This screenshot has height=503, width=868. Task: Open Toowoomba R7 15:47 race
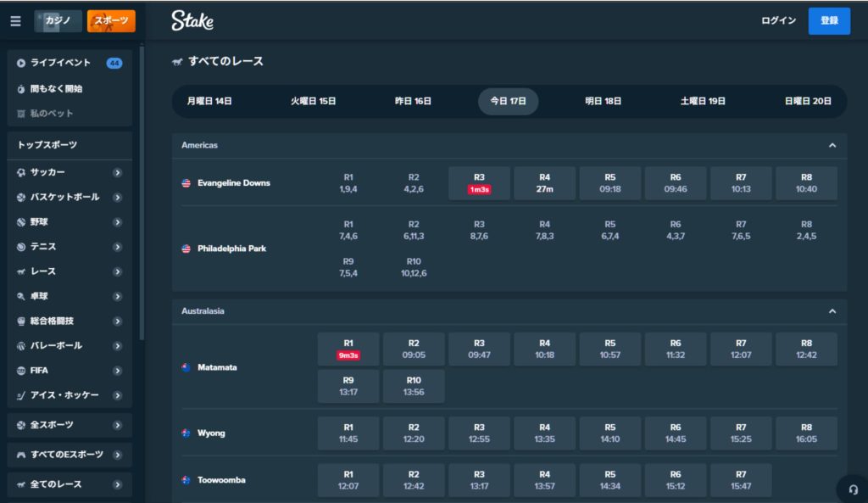tap(741, 480)
